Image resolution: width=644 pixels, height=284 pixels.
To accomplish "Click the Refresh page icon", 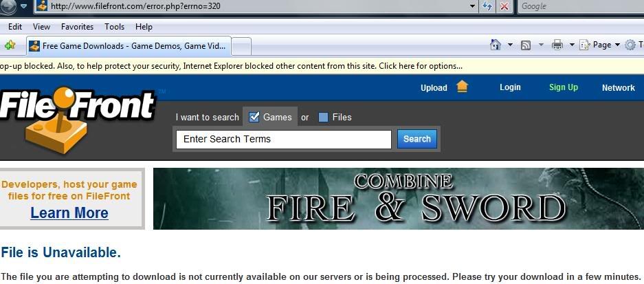I will coord(487,6).
